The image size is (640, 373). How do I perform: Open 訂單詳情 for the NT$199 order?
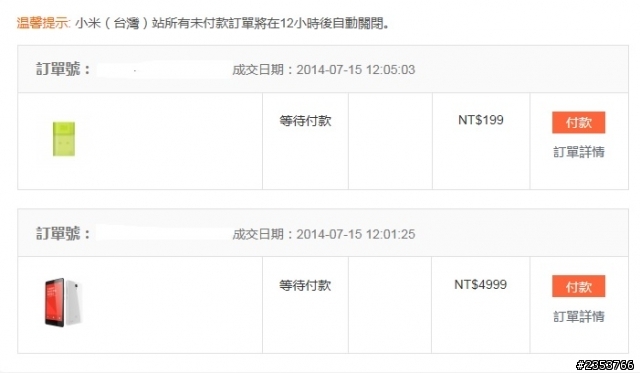pos(579,152)
